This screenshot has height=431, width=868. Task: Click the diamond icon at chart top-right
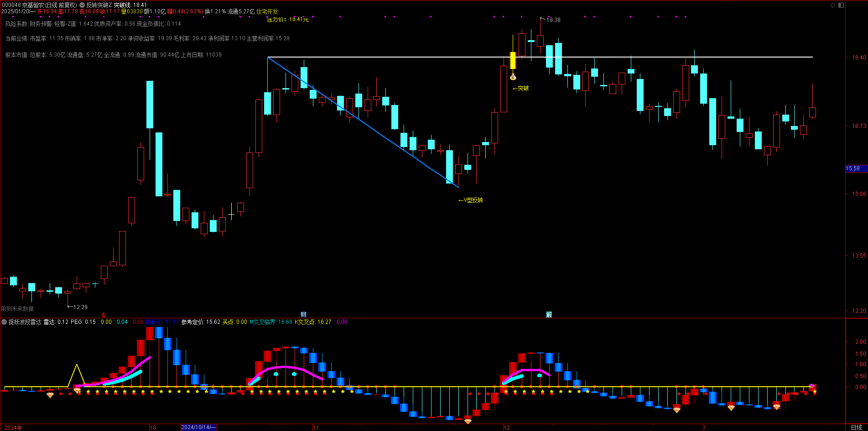[832, 5]
